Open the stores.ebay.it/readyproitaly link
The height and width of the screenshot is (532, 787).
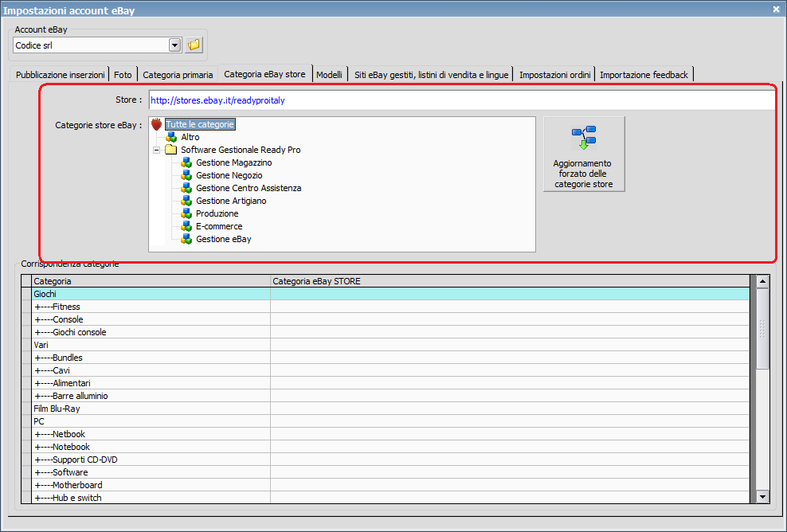(217, 100)
